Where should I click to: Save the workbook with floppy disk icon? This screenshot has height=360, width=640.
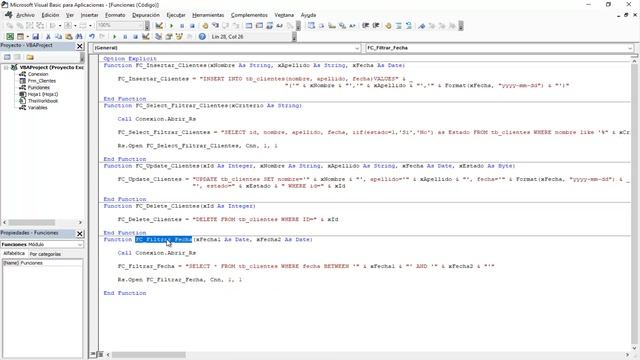[x=36, y=36]
